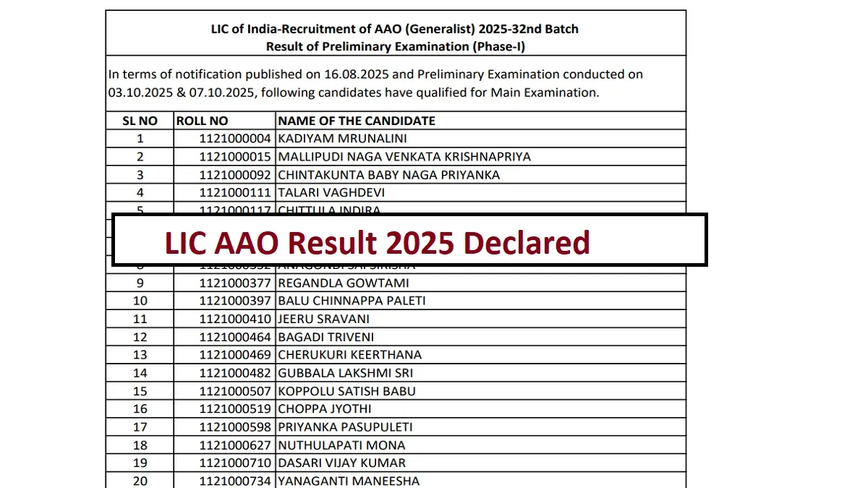Click the GUBBALA LAKSHMI SRI name cell

346,373
